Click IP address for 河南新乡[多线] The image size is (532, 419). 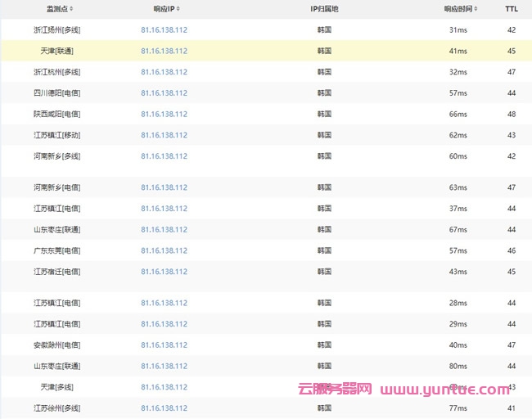click(x=164, y=156)
